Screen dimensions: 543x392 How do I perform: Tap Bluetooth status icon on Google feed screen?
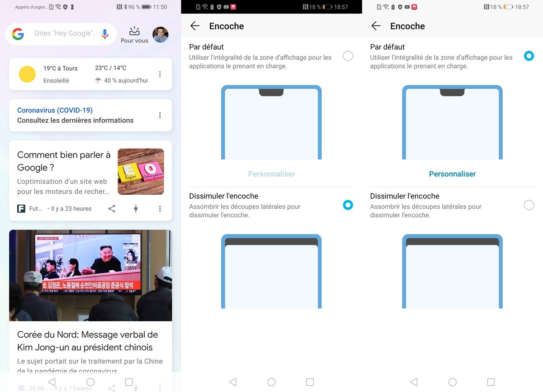click(125, 7)
